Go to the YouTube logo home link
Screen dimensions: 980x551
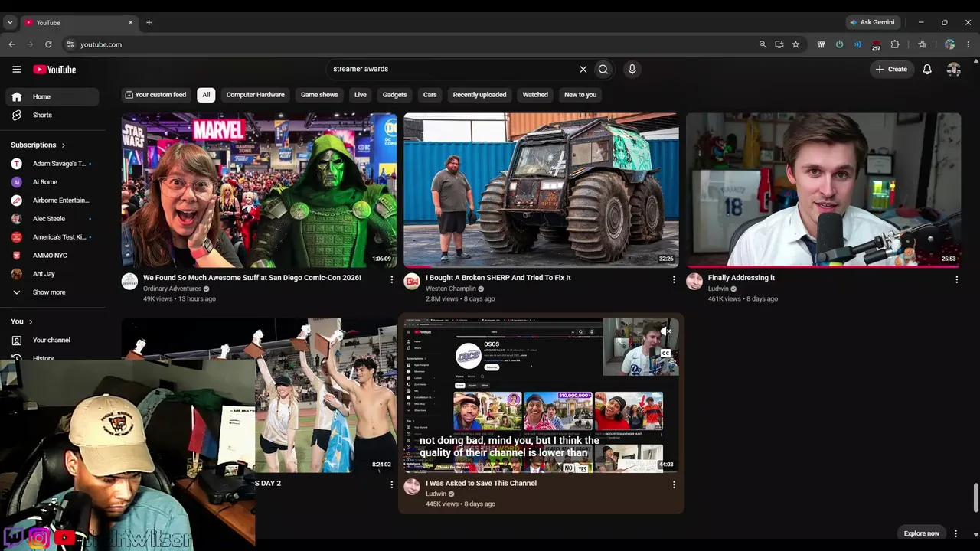pos(54,70)
